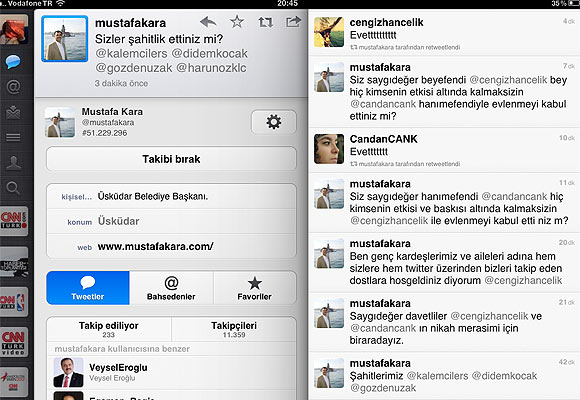Open the Takipçileri 11.359 list
Viewport: 580px width, 400px height.
pyautogui.click(x=234, y=329)
